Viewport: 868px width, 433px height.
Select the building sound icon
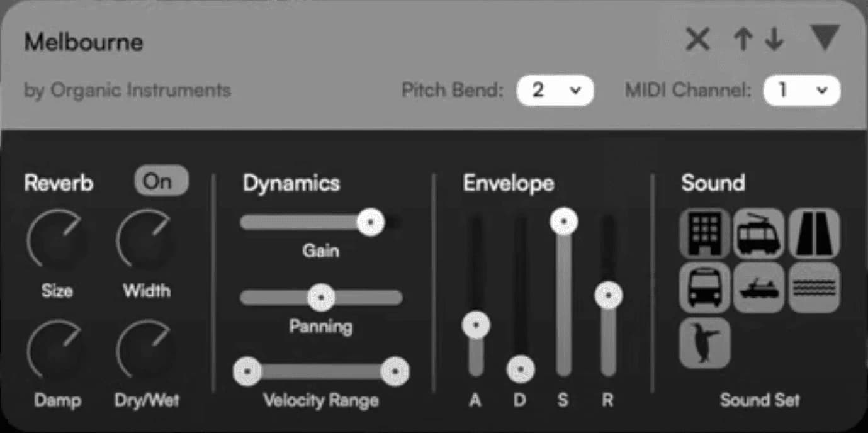(705, 233)
